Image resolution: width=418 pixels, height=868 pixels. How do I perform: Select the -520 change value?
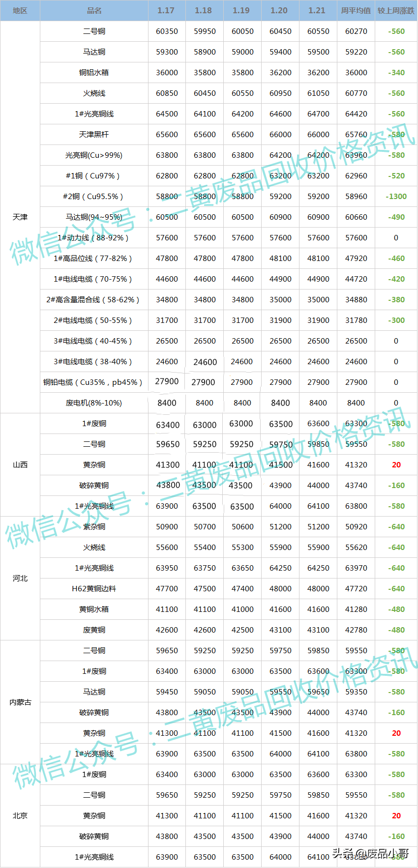tap(396, 175)
